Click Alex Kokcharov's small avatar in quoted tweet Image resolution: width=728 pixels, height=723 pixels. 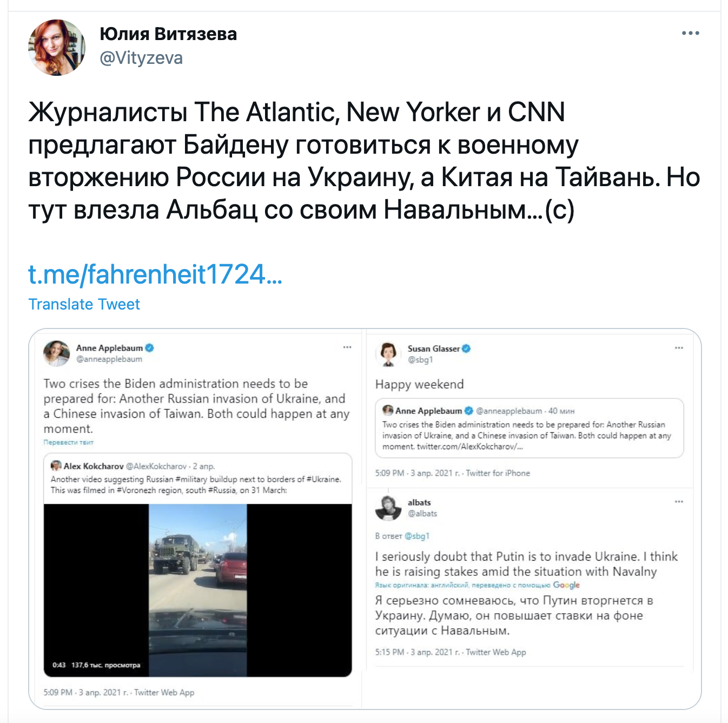tap(56, 465)
